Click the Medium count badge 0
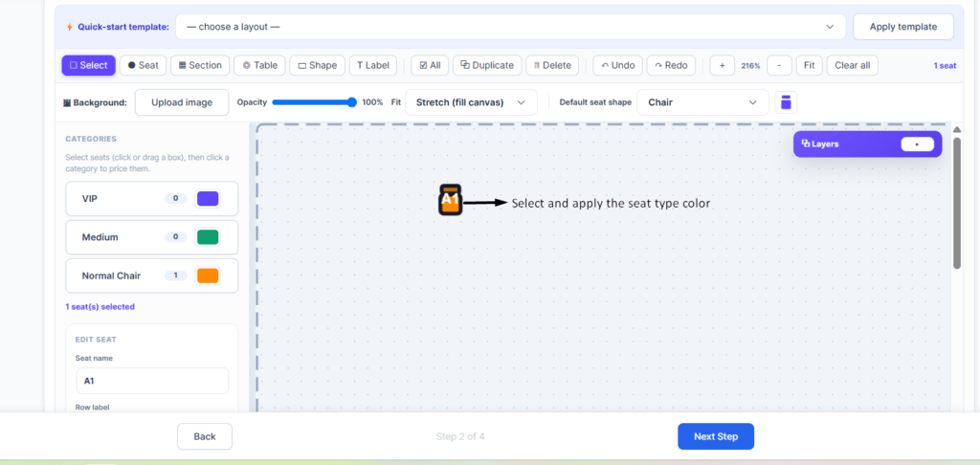980x465 pixels. click(176, 237)
